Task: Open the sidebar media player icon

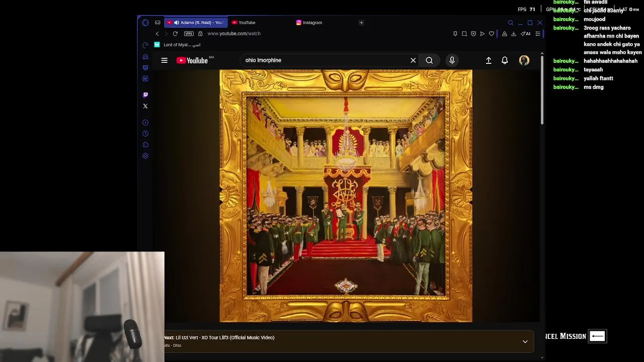Action: [x=145, y=123]
